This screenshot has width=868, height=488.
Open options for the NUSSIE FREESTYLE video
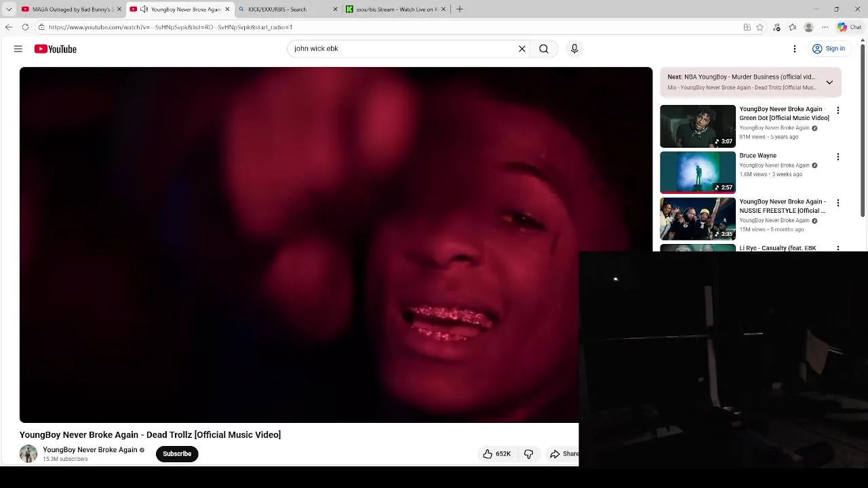[x=838, y=203]
